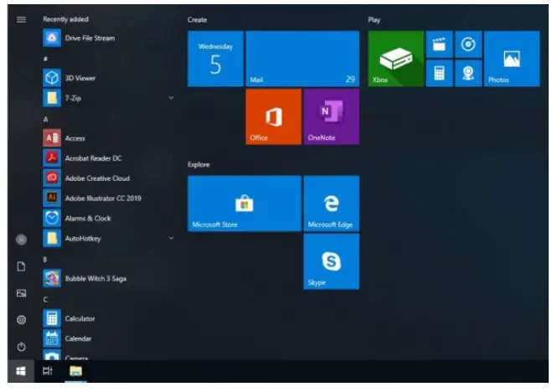Open the AutoHotkey folder entry

[108, 238]
